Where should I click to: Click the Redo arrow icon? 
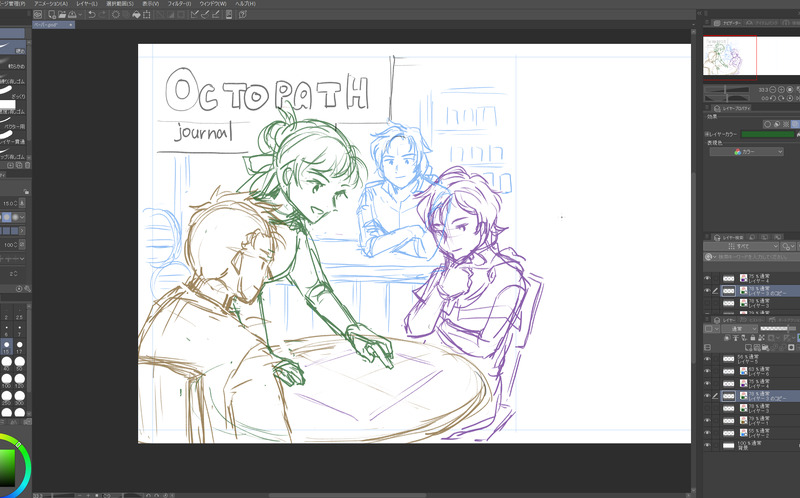102,15
